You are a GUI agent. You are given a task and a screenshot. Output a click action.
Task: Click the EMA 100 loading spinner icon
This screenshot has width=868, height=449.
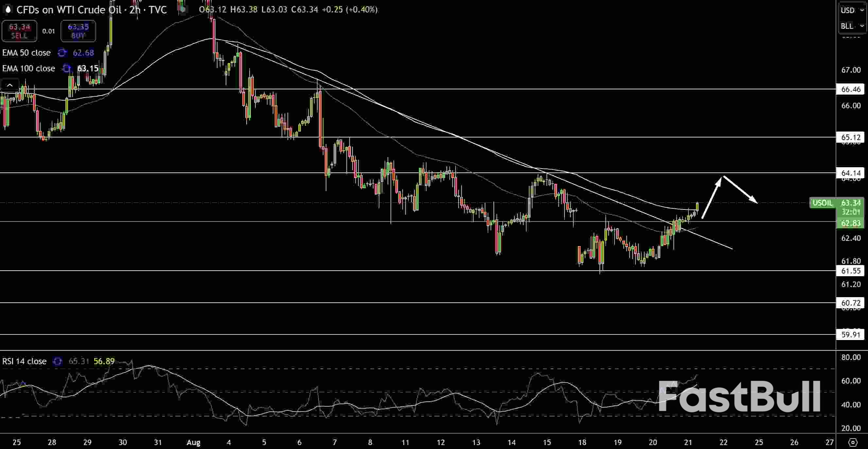[67, 68]
